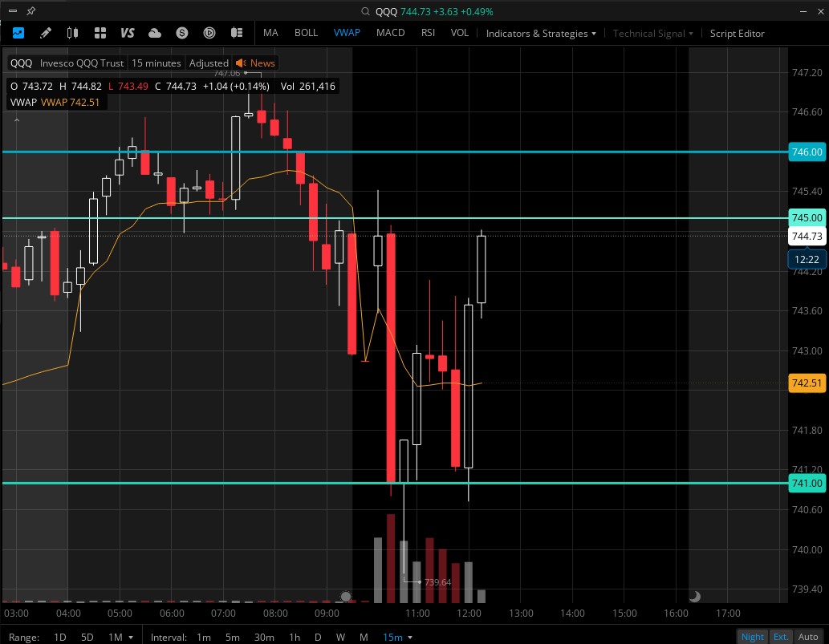The height and width of the screenshot is (644, 829).
Task: Click the orange News megaphone icon
Action: [241, 63]
